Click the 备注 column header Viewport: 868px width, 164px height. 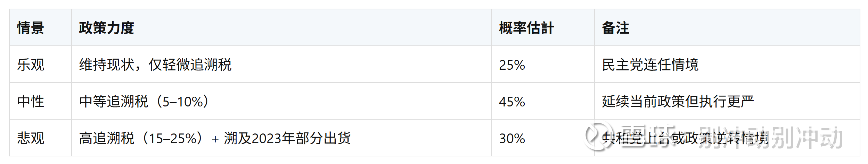click(x=615, y=28)
